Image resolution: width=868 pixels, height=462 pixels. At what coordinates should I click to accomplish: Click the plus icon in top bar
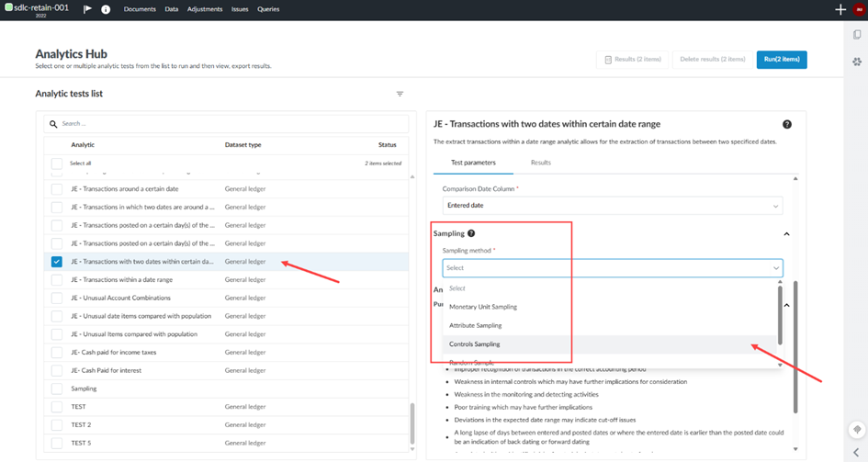(x=840, y=9)
